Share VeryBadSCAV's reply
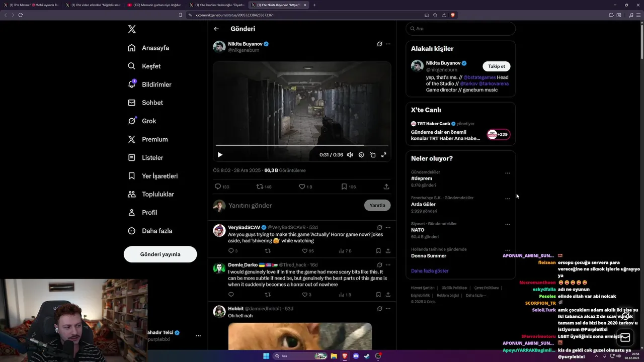The image size is (644, 362). point(388,251)
